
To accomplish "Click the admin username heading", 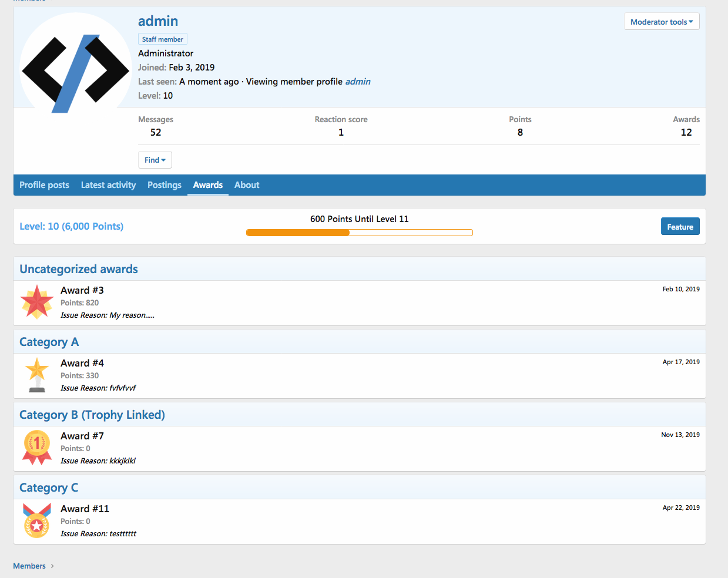I will click(158, 21).
